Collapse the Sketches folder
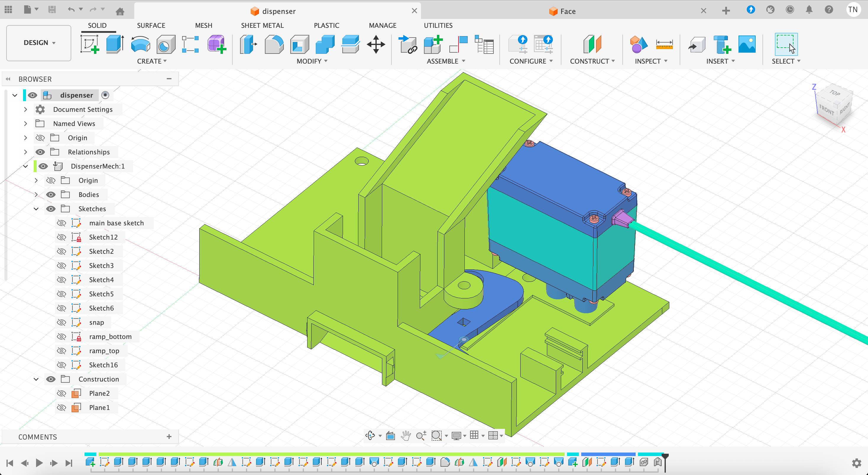This screenshot has height=475, width=868. (36, 209)
